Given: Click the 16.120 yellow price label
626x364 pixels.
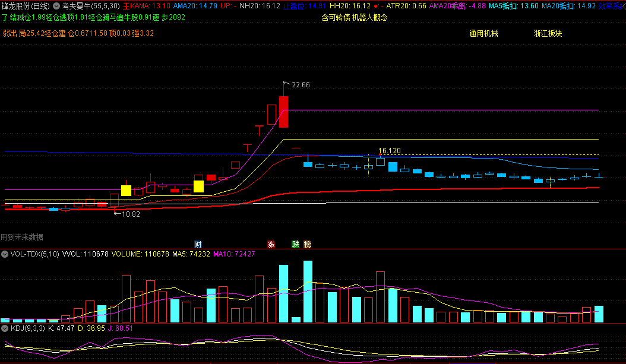Looking at the screenshot, I should click(389, 151).
